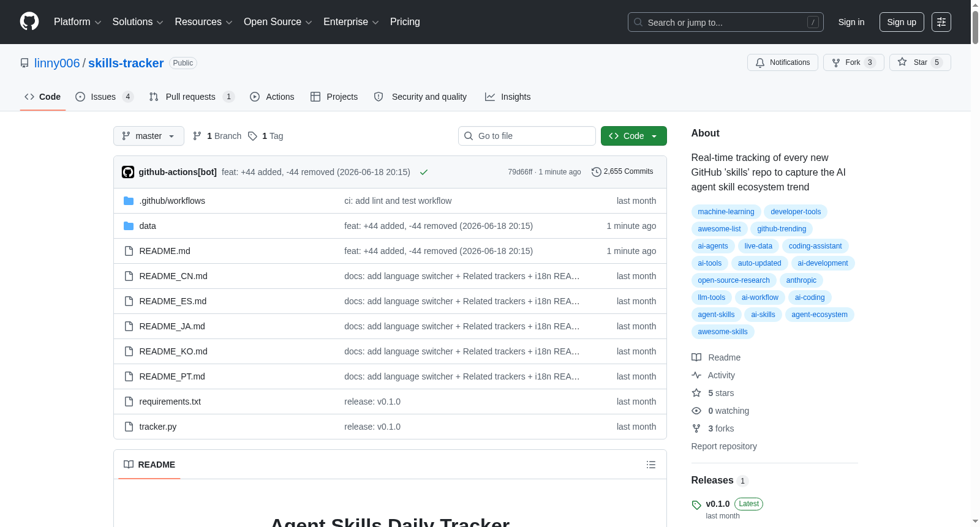Open the tracker.py file

click(x=157, y=427)
